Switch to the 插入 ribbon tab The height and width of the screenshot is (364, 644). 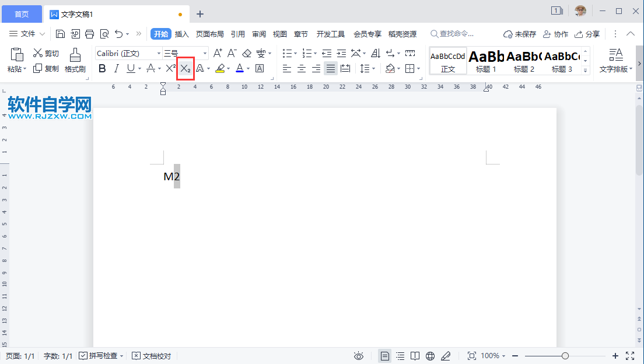pos(182,34)
